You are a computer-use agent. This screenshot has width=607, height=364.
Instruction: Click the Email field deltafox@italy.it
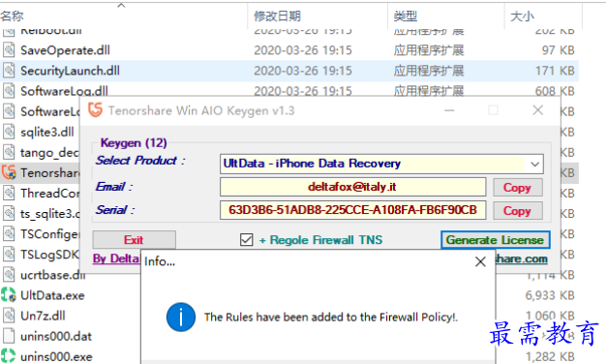click(x=352, y=188)
